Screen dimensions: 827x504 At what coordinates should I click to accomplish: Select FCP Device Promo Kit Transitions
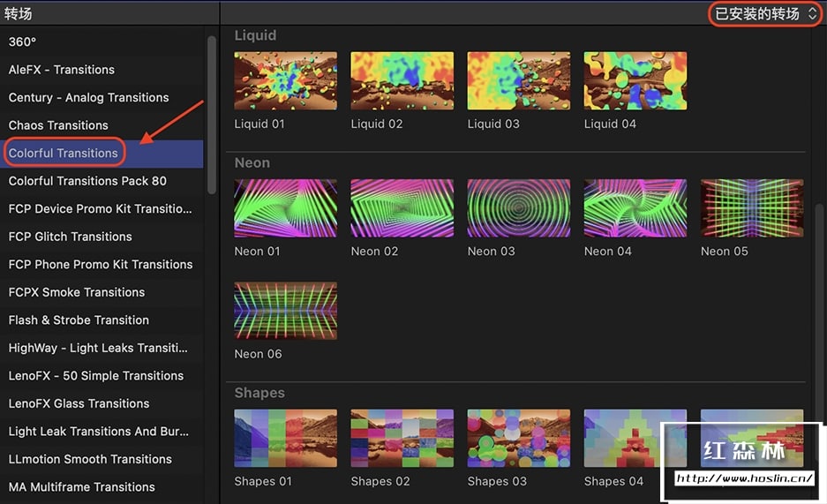point(101,209)
